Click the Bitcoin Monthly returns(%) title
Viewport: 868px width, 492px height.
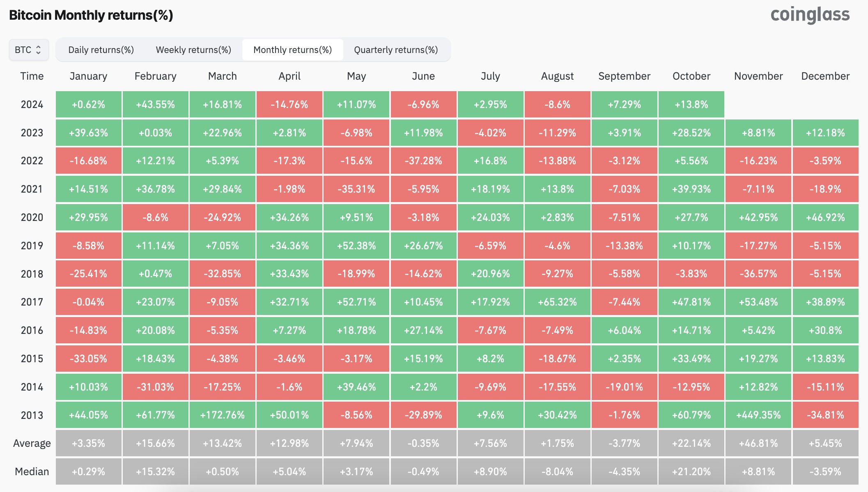coord(91,15)
